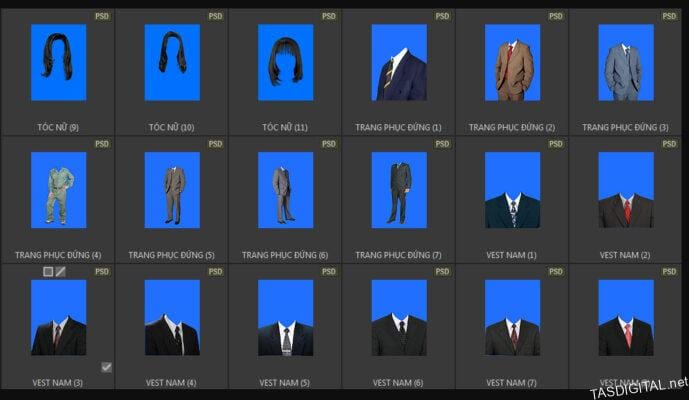The height and width of the screenshot is (400, 689).
Task: Click the label "TRANG PHỤC ĐỨNG (6)"
Action: pyautogui.click(x=285, y=255)
